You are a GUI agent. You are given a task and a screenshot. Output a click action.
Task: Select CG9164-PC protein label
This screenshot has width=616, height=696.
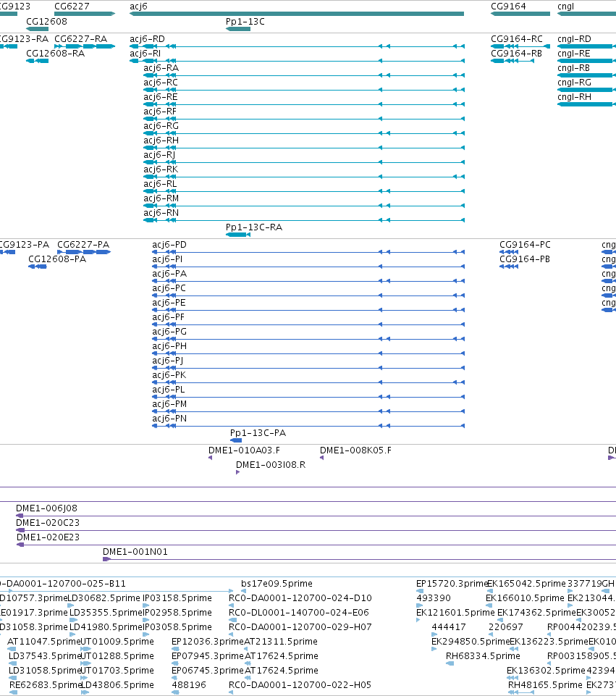(525, 245)
